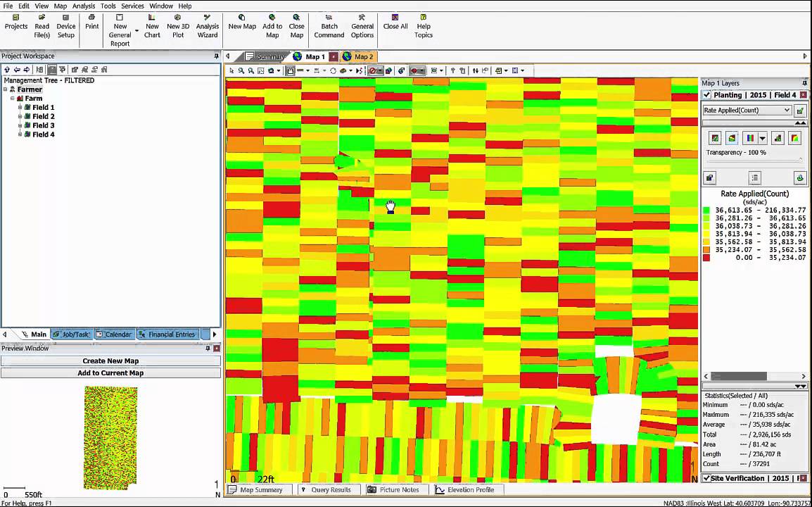The image size is (812, 507).
Task: Adjust the Transparency slider
Action: 754,161
